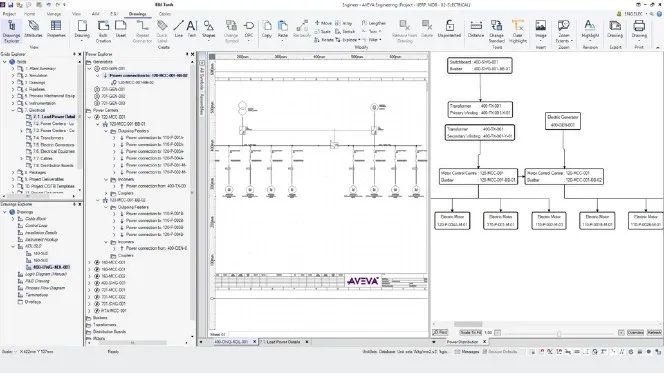The width and height of the screenshot is (664, 373).
Task: Select 400-DWG-ADL-001 drawing in Drawings Explorer
Action: [x=51, y=267]
